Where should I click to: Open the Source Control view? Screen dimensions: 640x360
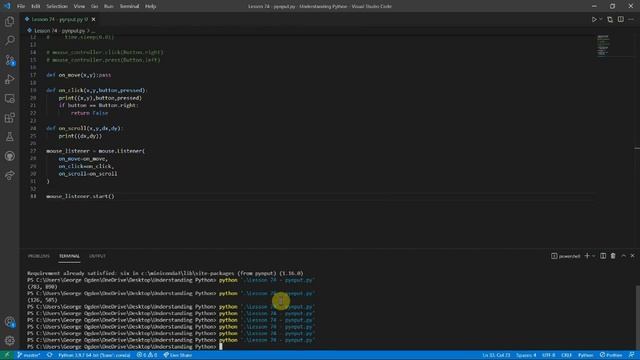(9, 60)
